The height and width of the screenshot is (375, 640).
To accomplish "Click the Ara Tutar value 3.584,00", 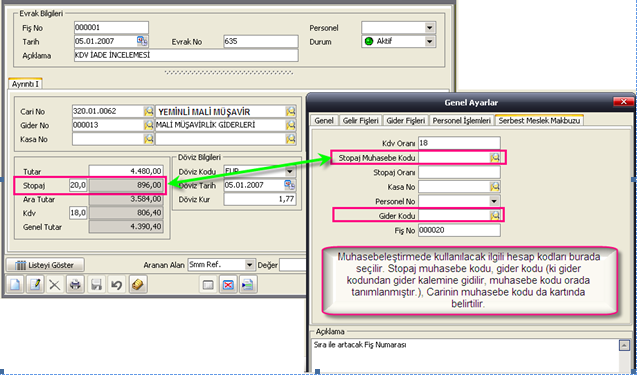I will point(126,199).
